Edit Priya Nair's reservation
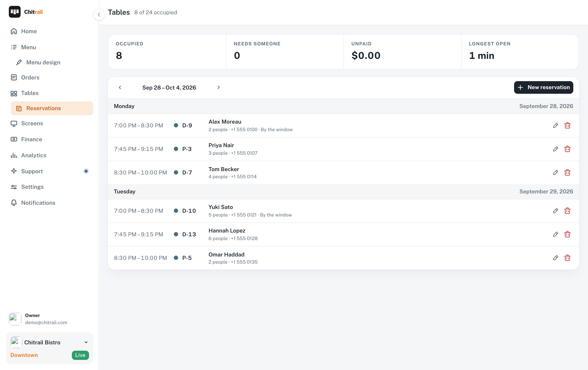This screenshot has height=370, width=588. tap(555, 149)
